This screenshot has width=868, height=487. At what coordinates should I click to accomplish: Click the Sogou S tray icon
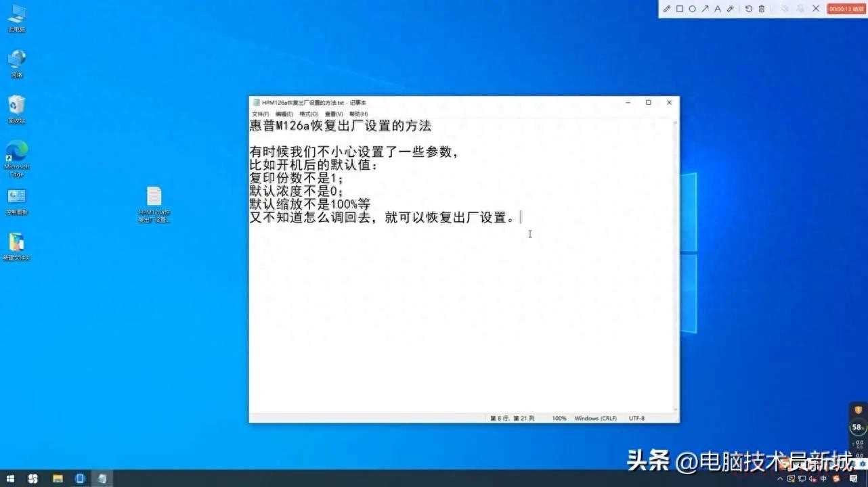pyautogui.click(x=836, y=478)
